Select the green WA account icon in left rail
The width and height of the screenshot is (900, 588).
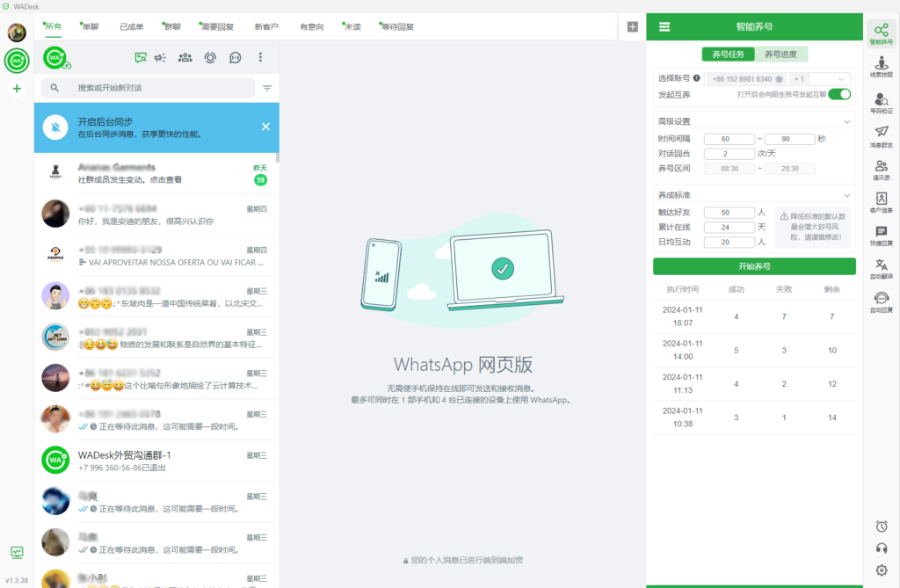click(x=17, y=61)
